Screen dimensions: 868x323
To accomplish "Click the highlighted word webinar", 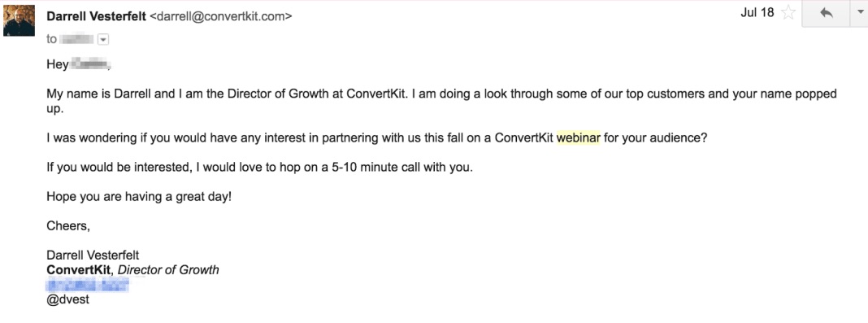I will click(x=579, y=138).
